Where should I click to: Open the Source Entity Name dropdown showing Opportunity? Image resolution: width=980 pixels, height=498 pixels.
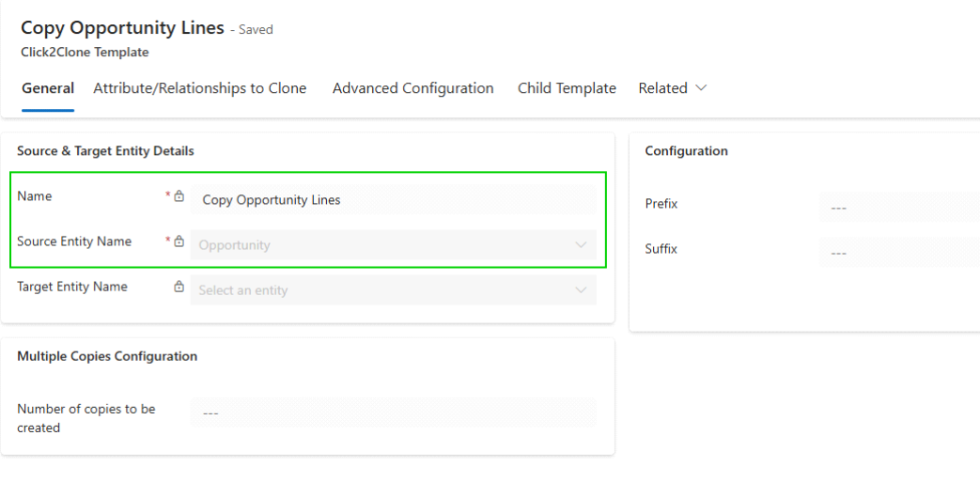[x=393, y=245]
